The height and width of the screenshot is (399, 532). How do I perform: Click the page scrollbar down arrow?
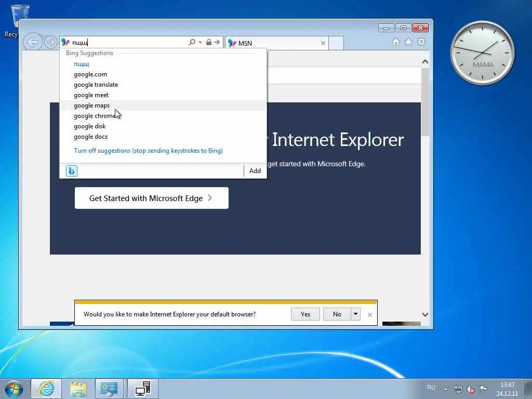425,314
